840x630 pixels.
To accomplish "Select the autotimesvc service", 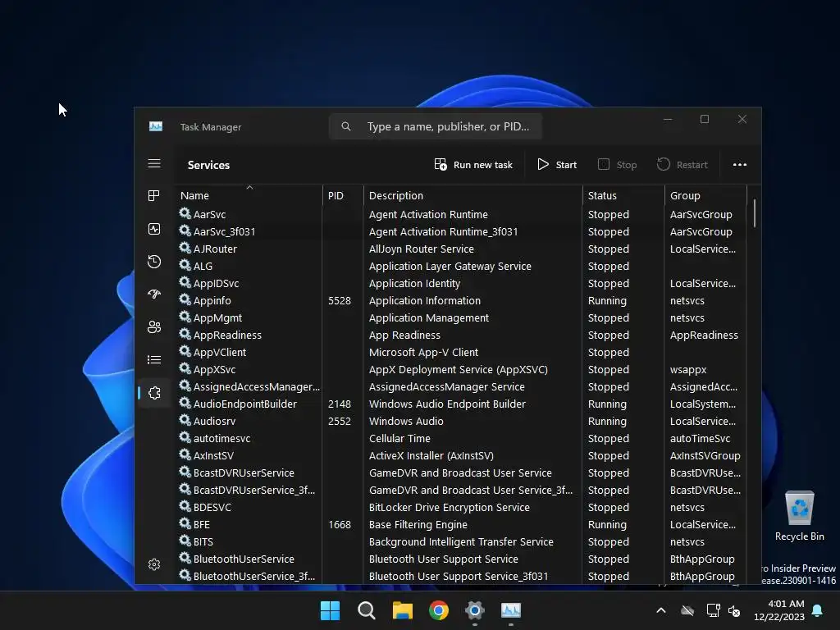I will click(221, 438).
